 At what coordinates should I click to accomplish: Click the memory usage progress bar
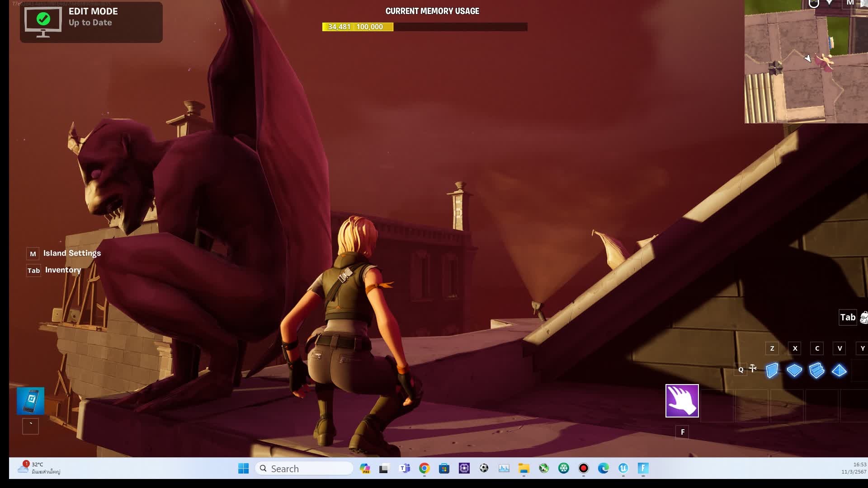click(x=425, y=27)
